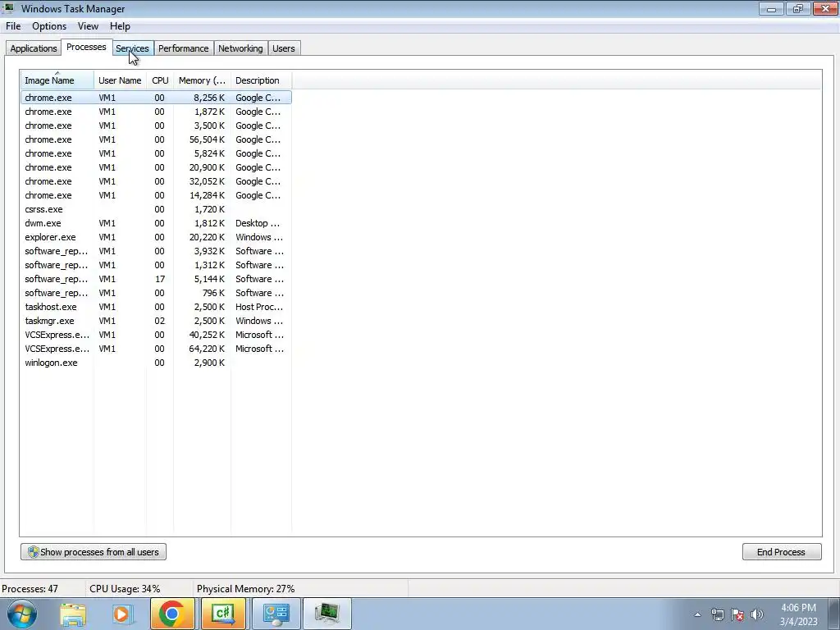Launch Windows Media Player from taskbar
The width and height of the screenshot is (840, 630).
click(122, 614)
